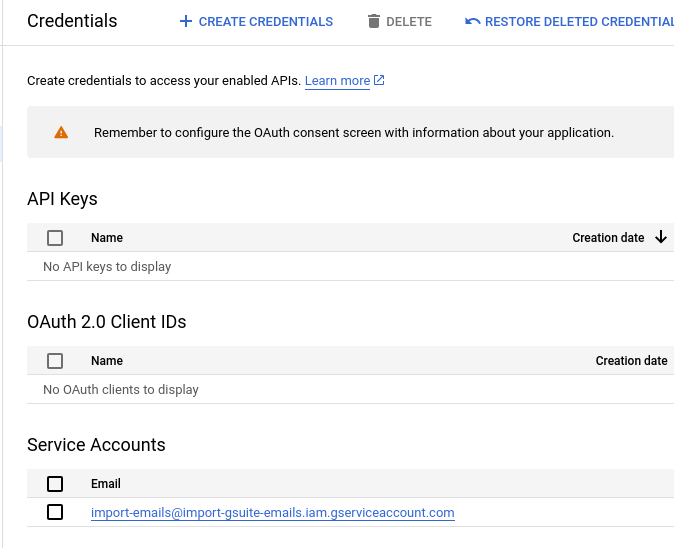Viewport: 674px width, 548px height.
Task: Click the plus icon beside Create Credentials
Action: (x=185, y=21)
